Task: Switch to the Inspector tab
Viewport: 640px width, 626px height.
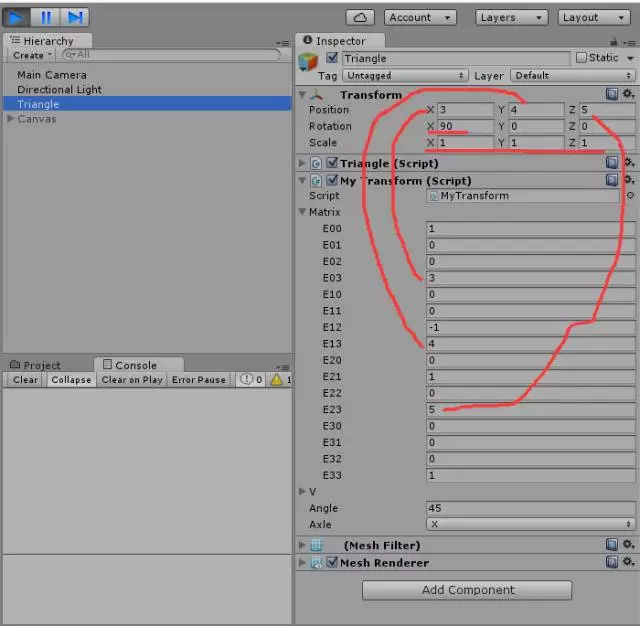Action: click(339, 41)
